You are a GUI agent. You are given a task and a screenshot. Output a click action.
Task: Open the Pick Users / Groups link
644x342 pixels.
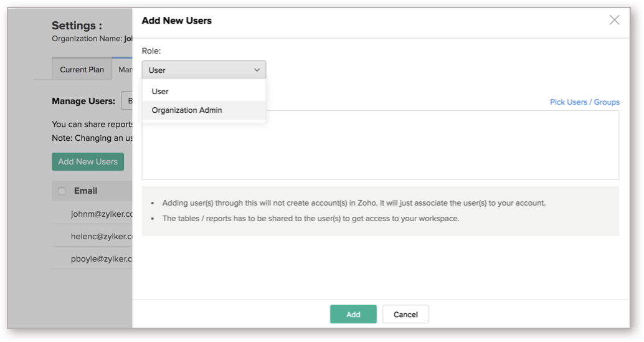[584, 102]
